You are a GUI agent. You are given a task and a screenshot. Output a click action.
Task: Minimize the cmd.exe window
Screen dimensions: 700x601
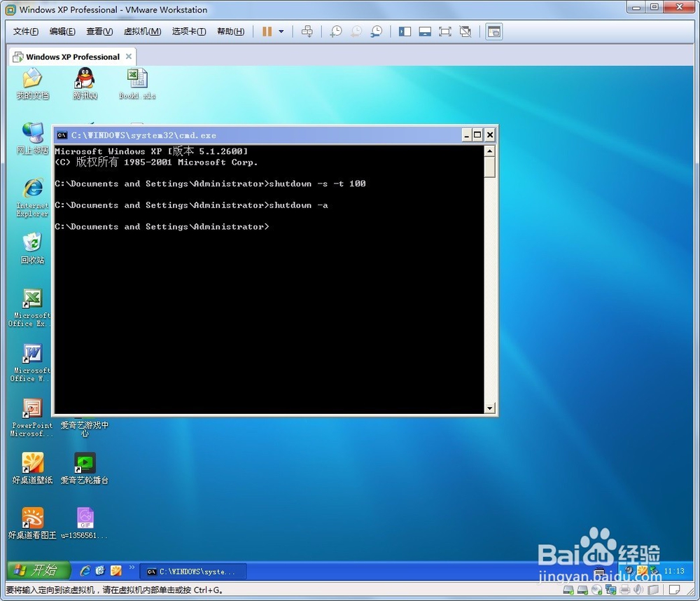(466, 135)
